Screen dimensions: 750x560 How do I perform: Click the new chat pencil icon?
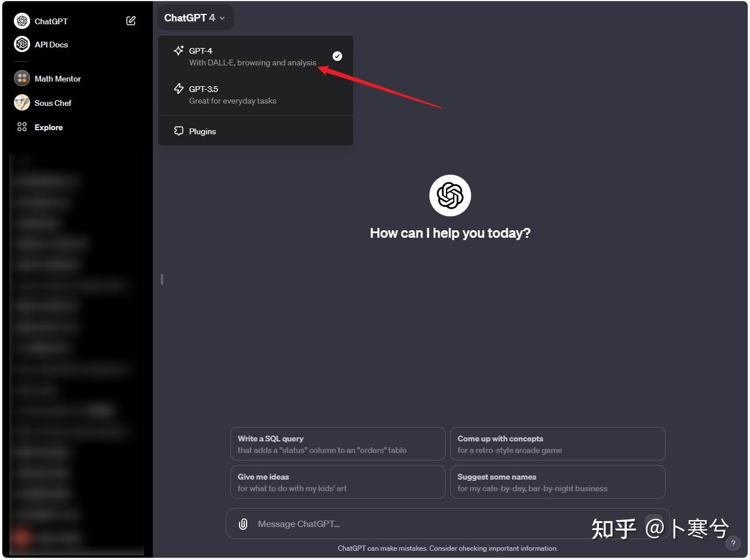[130, 20]
